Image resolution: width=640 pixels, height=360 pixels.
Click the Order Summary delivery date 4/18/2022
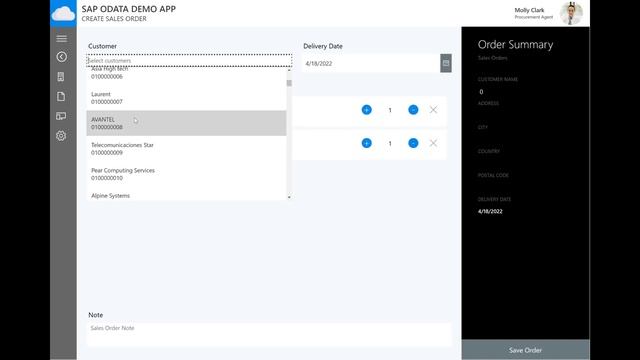490,211
